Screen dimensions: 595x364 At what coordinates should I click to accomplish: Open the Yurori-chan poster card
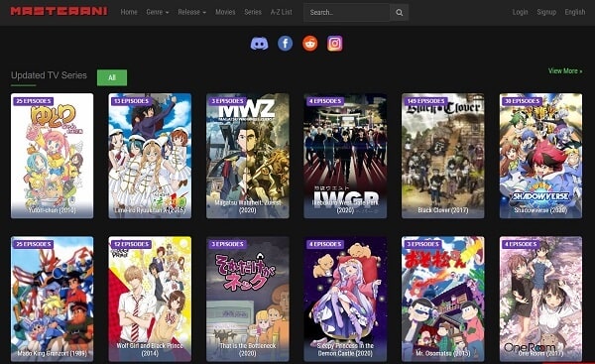coord(52,156)
